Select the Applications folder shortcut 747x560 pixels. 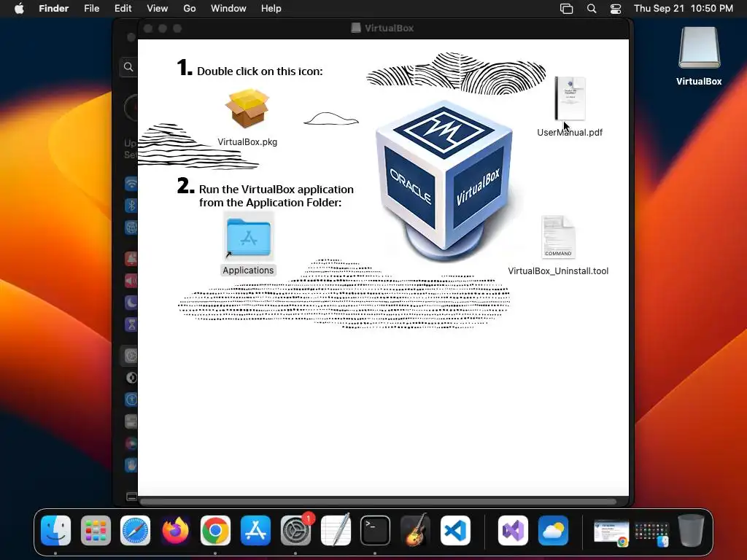(248, 237)
